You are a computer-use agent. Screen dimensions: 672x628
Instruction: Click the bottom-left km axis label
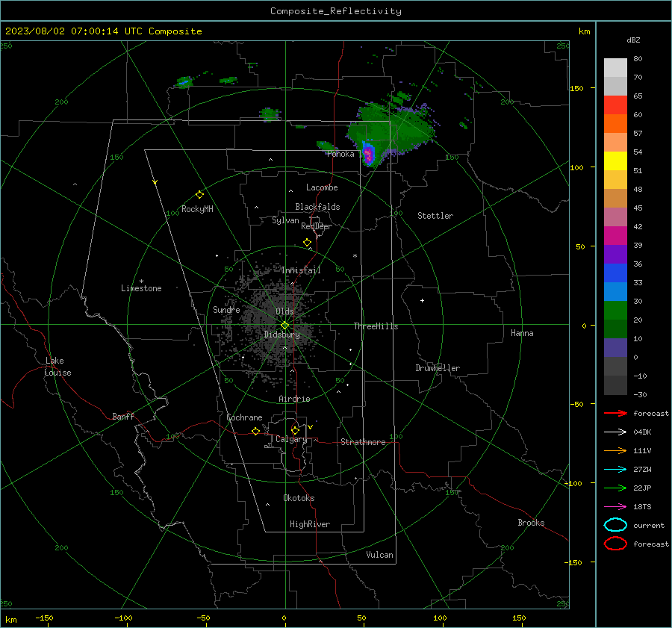click(10, 620)
